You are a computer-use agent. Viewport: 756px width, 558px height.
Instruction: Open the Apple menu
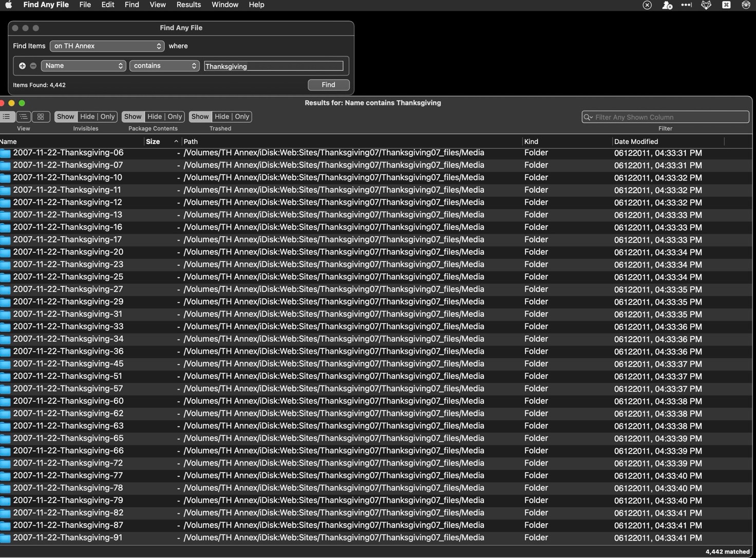(x=9, y=5)
